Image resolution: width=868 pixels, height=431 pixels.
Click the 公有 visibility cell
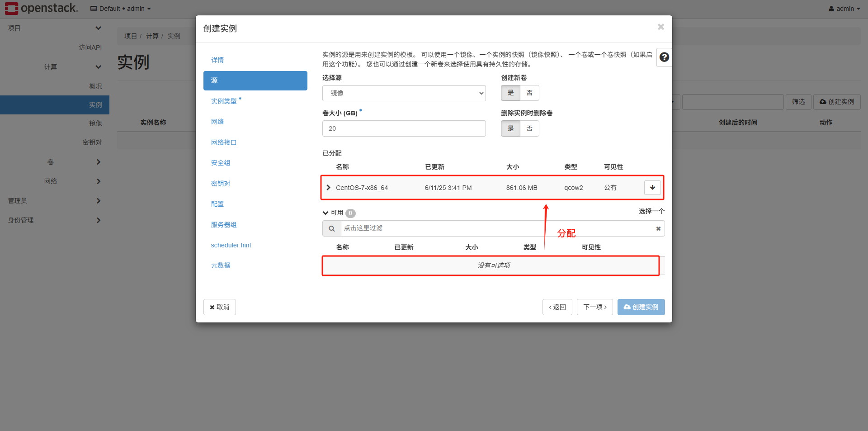tap(610, 188)
